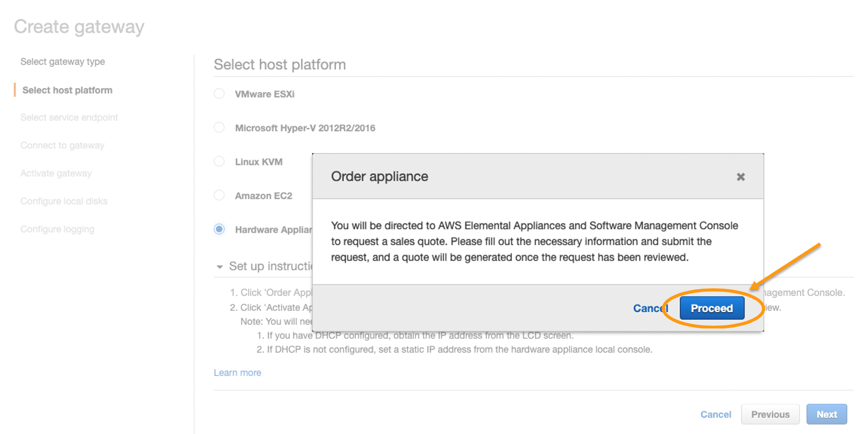View the Activate gateway step

click(55, 173)
